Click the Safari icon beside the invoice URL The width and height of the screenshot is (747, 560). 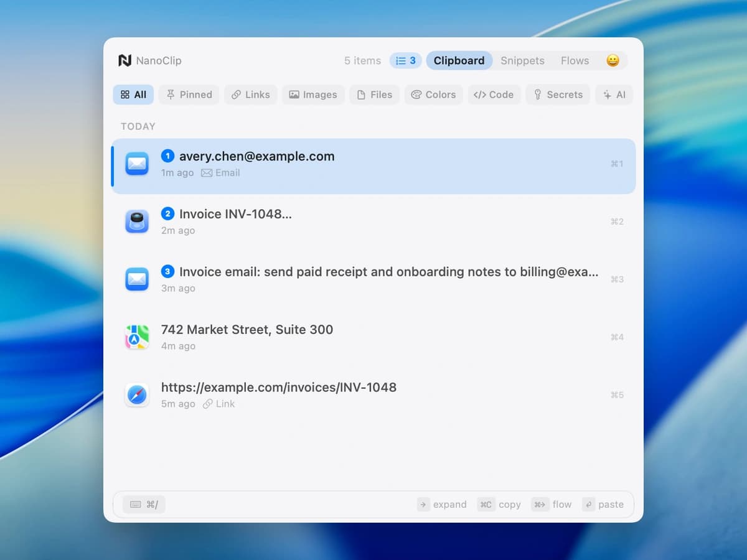click(137, 395)
